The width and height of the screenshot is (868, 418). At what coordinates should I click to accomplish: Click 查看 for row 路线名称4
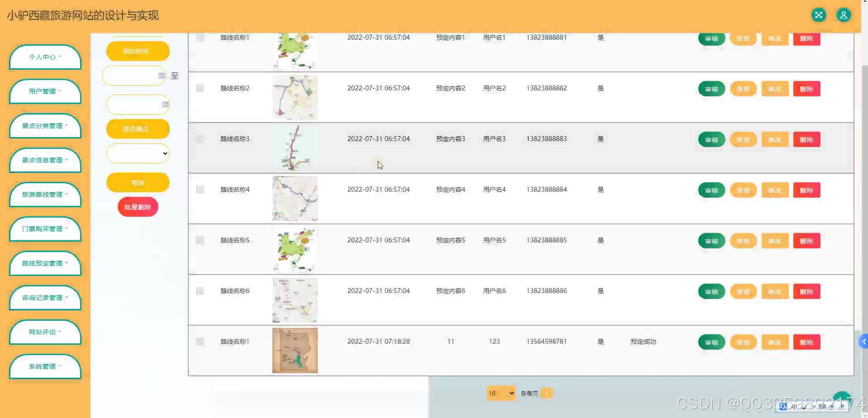(743, 190)
